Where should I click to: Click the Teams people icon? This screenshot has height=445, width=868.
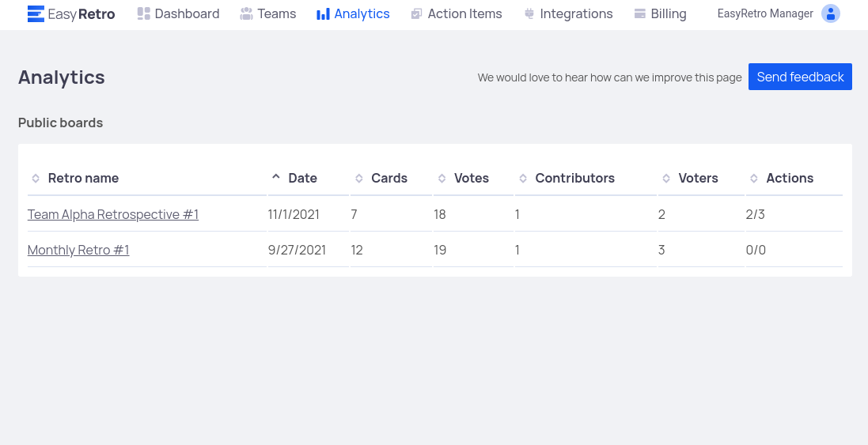[246, 13]
